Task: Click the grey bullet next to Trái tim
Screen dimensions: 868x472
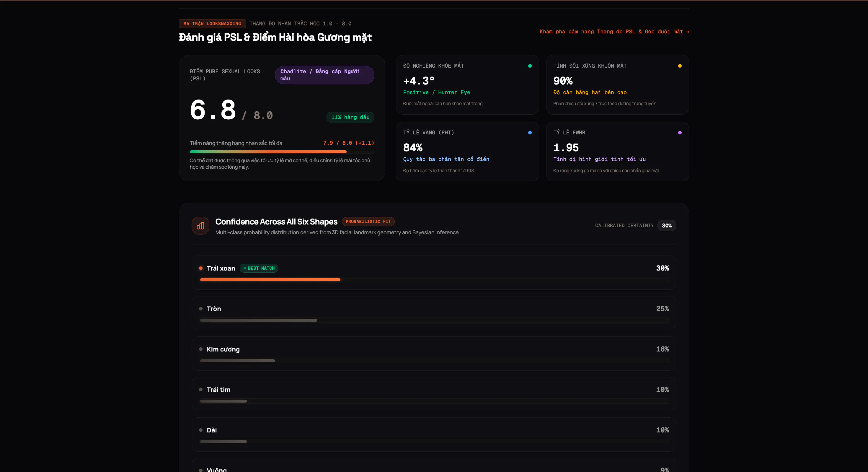Action: pyautogui.click(x=201, y=390)
